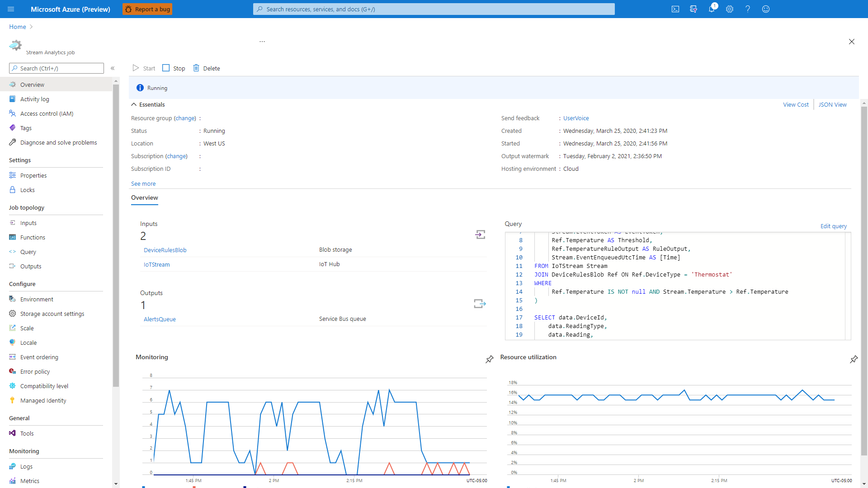The image size is (868, 488).
Task: Select the Overview tab
Action: pos(144,197)
